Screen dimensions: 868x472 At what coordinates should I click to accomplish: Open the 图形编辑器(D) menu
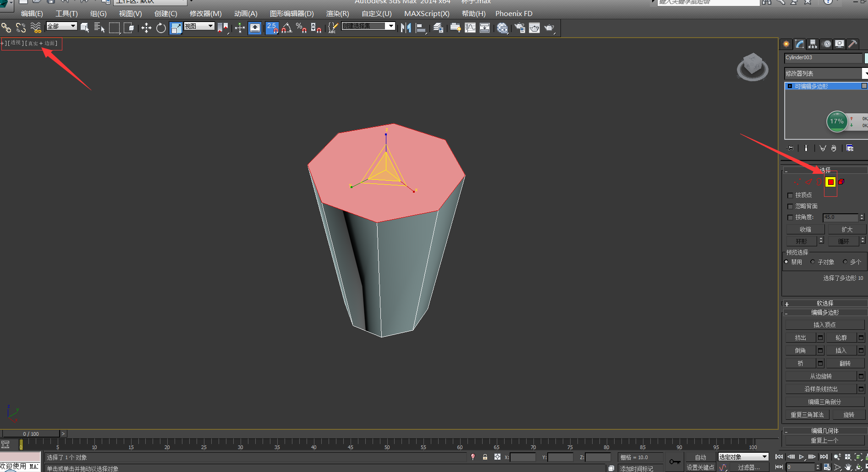[292, 14]
